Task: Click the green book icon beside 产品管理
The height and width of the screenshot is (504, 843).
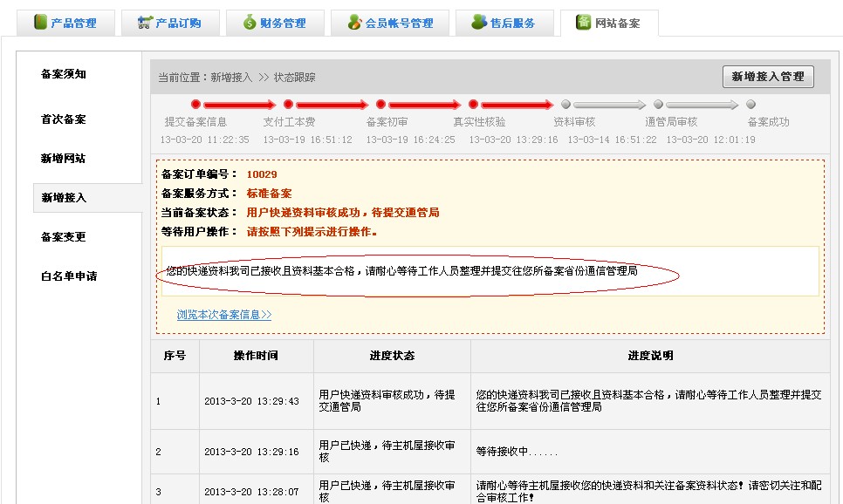Action: coord(40,22)
